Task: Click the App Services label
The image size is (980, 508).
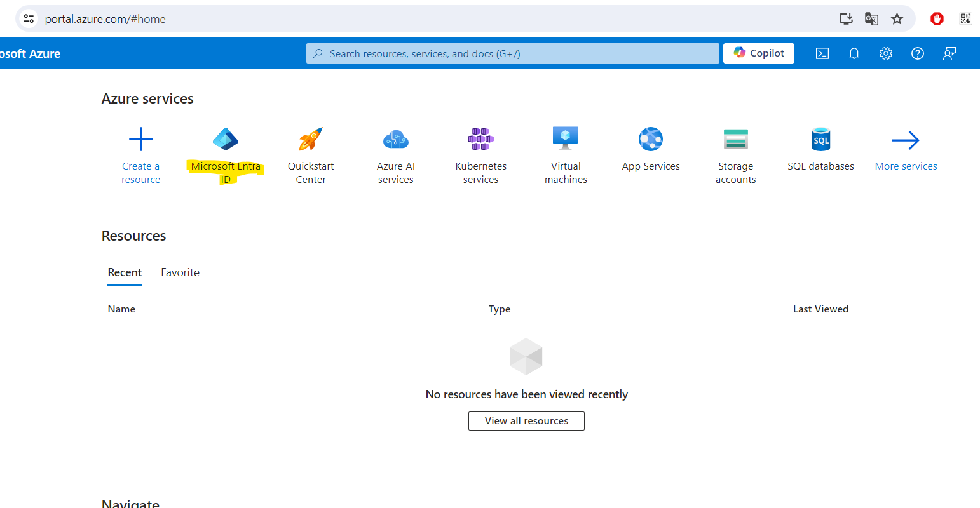Action: point(651,166)
